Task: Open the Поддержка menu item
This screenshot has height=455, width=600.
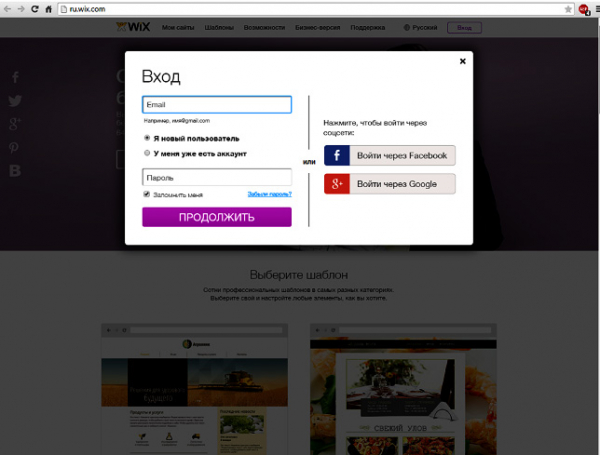Action: (x=368, y=28)
